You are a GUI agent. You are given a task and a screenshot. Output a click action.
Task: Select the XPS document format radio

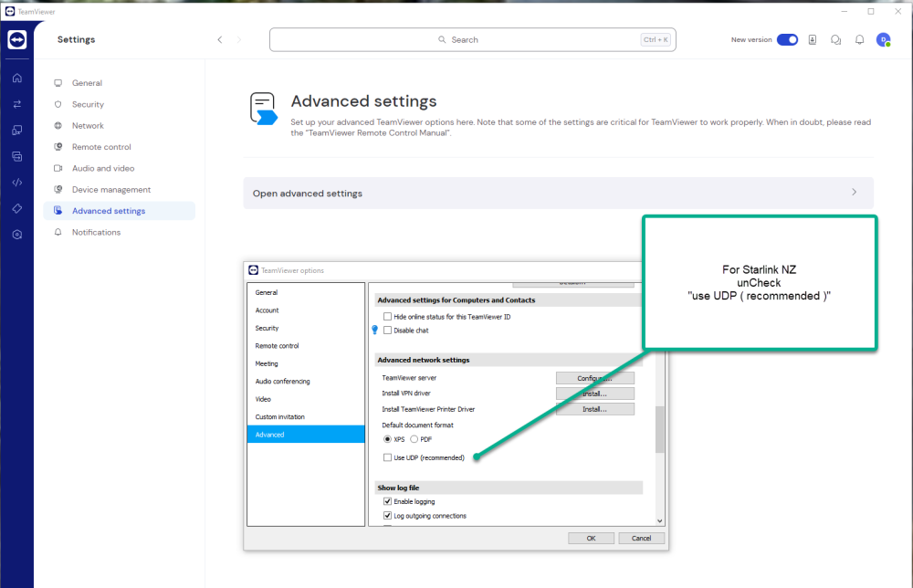pos(387,439)
